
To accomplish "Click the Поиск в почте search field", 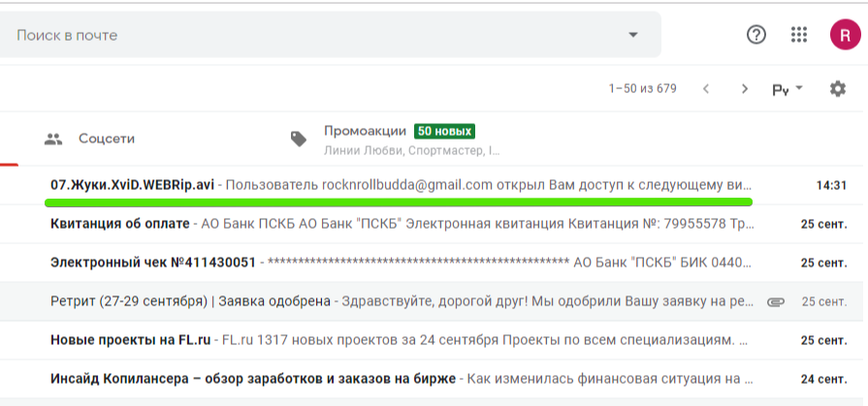I will (x=310, y=35).
